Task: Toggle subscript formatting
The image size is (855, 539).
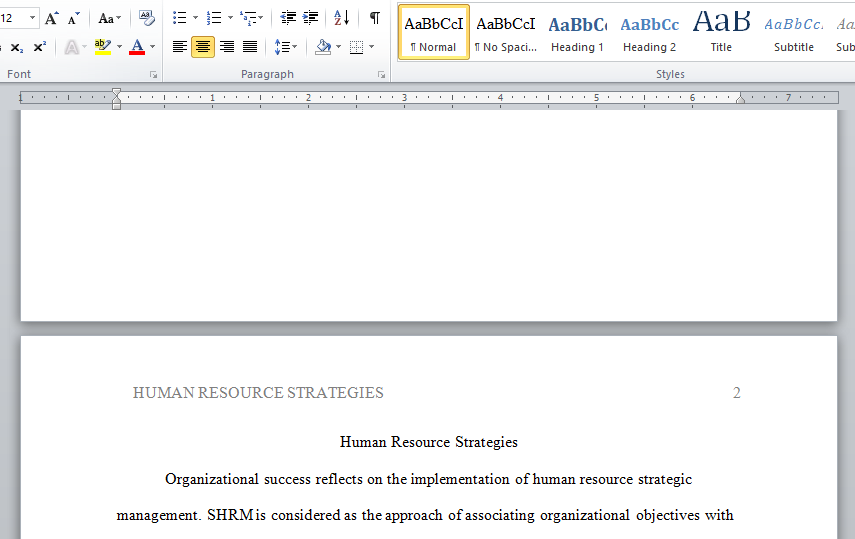Action: click(17, 47)
